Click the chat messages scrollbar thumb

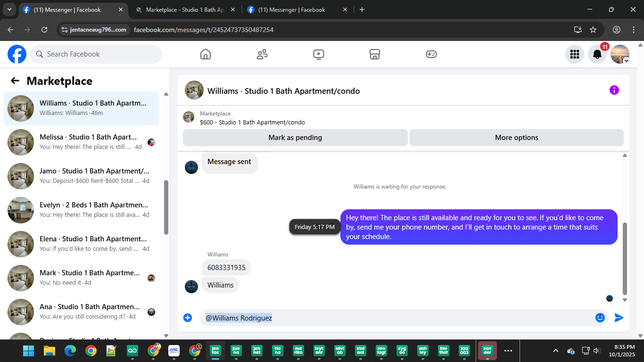pos(625,258)
